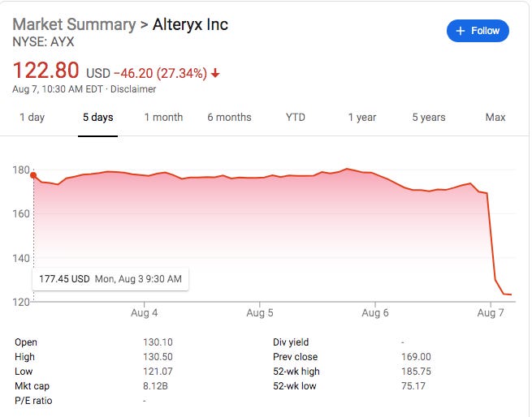The image size is (532, 417).
Task: Click the Aug 4 axis label
Action: (x=145, y=312)
